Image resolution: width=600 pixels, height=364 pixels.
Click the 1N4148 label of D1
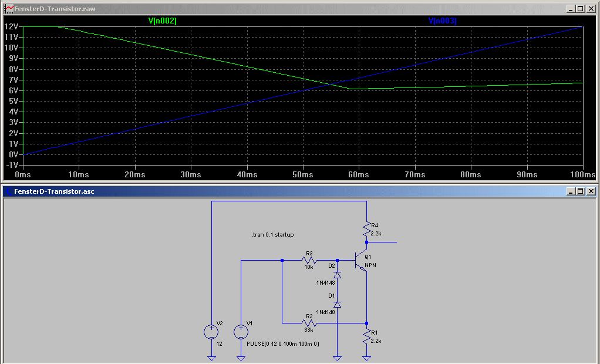tap(325, 312)
